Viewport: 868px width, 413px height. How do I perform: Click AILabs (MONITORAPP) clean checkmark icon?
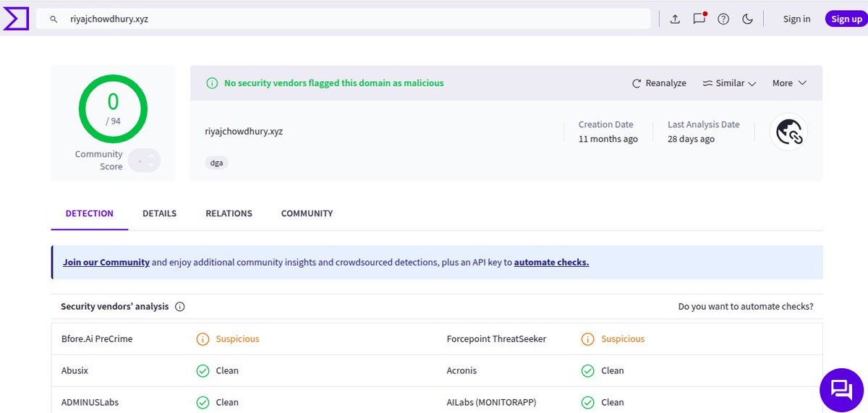coord(588,403)
